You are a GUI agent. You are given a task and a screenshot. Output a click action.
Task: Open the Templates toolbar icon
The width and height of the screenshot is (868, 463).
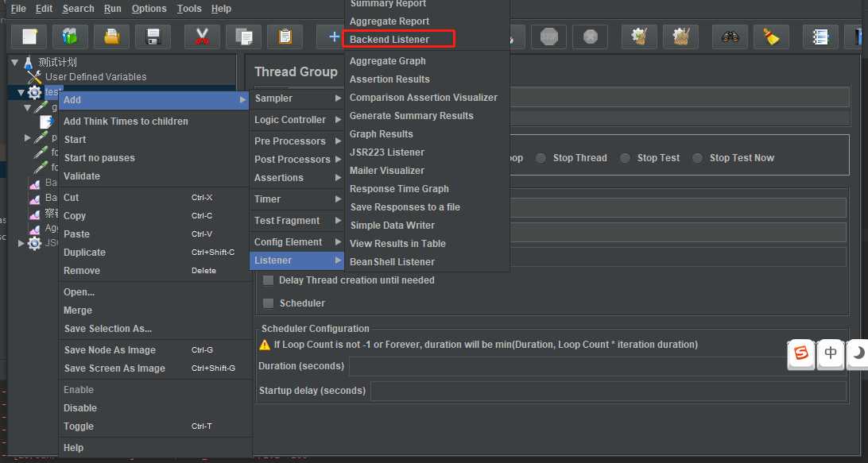70,37
